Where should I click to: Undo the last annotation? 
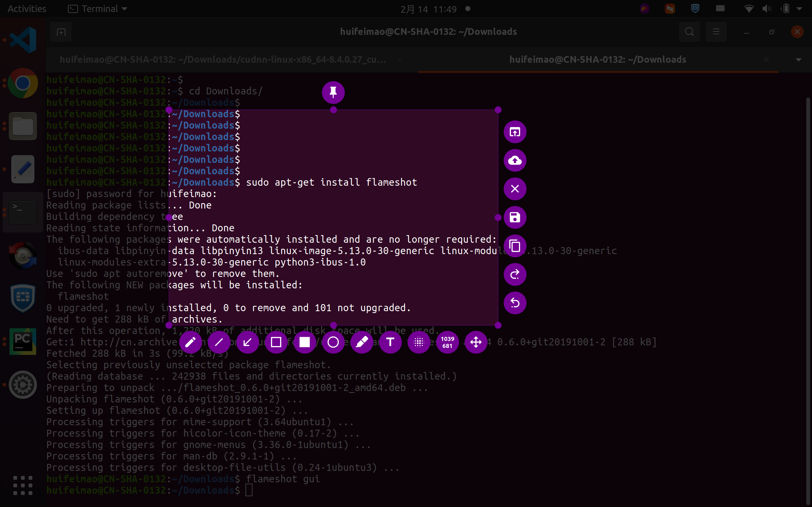515,303
